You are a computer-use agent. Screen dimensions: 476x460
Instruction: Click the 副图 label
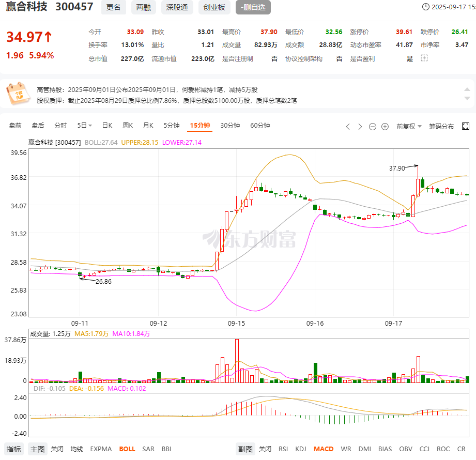[245, 449]
